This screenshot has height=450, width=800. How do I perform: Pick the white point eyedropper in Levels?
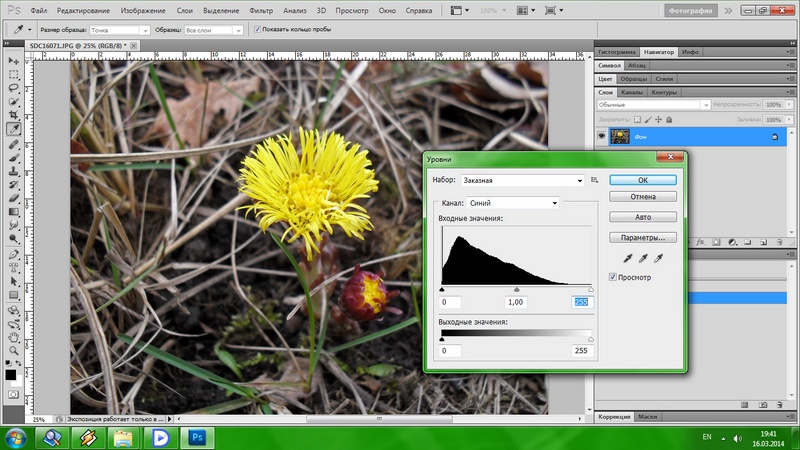pyautogui.click(x=659, y=258)
